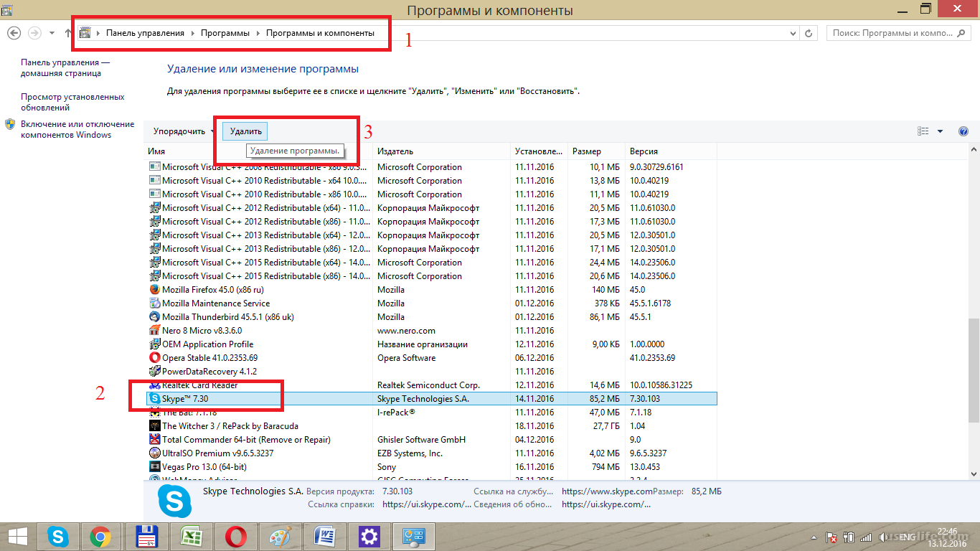This screenshot has height=551, width=980.
Task: Open the view options dropdown arrow
Action: pos(940,131)
